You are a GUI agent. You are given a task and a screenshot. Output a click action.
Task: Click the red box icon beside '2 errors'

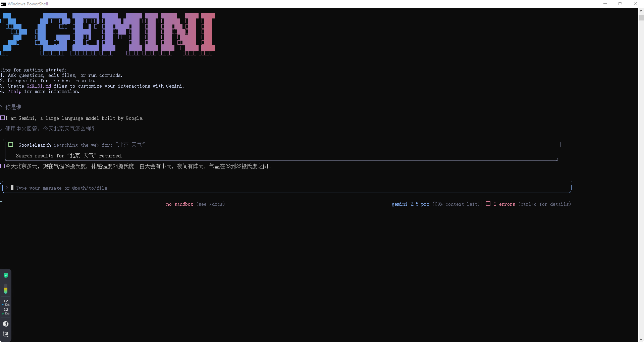488,204
